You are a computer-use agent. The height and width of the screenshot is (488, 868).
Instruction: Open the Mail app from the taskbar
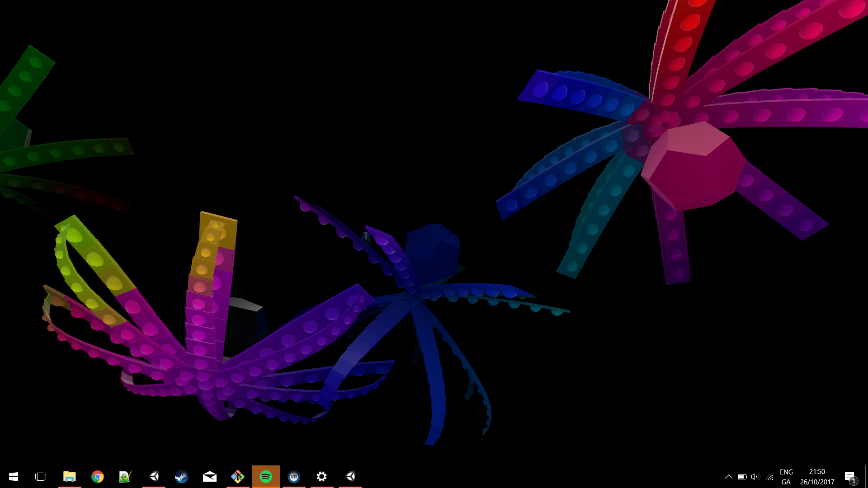209,477
